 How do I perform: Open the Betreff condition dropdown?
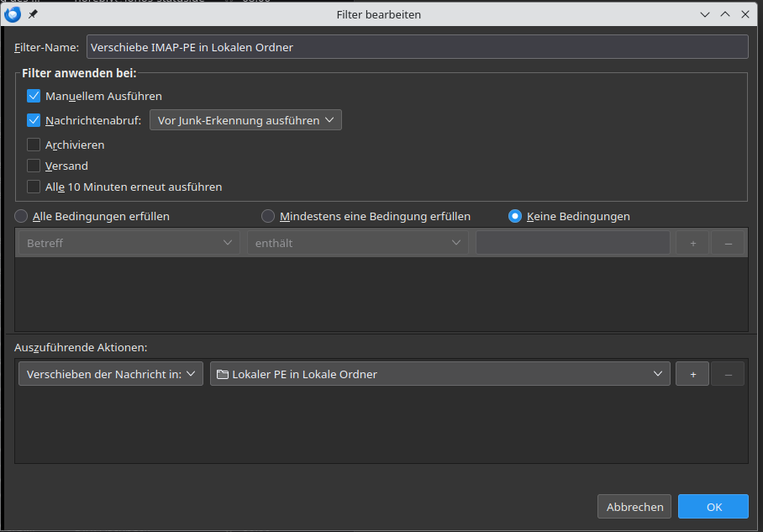click(129, 243)
